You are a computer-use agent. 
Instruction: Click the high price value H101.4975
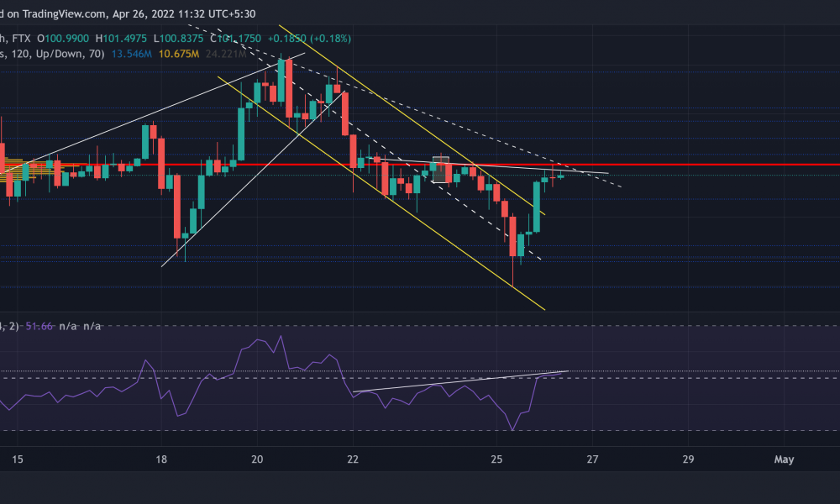click(121, 39)
